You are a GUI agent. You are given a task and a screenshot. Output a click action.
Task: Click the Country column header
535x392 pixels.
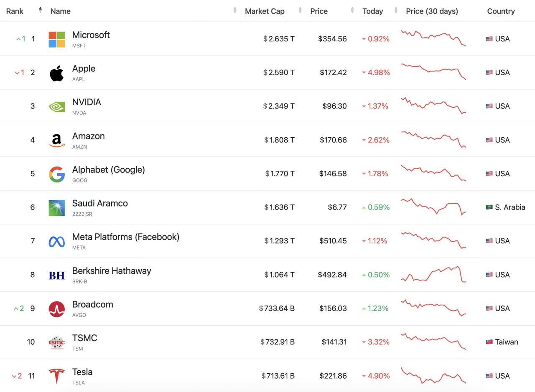point(501,11)
